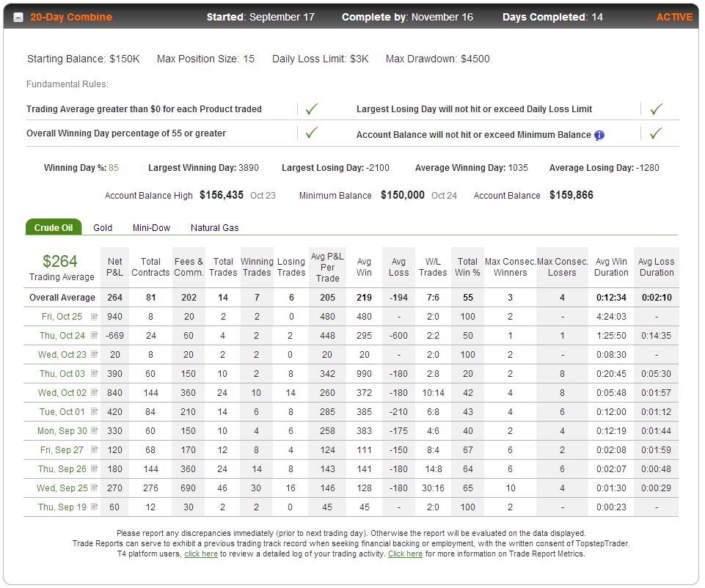Click checkmark for Trading Average rule

312,109
